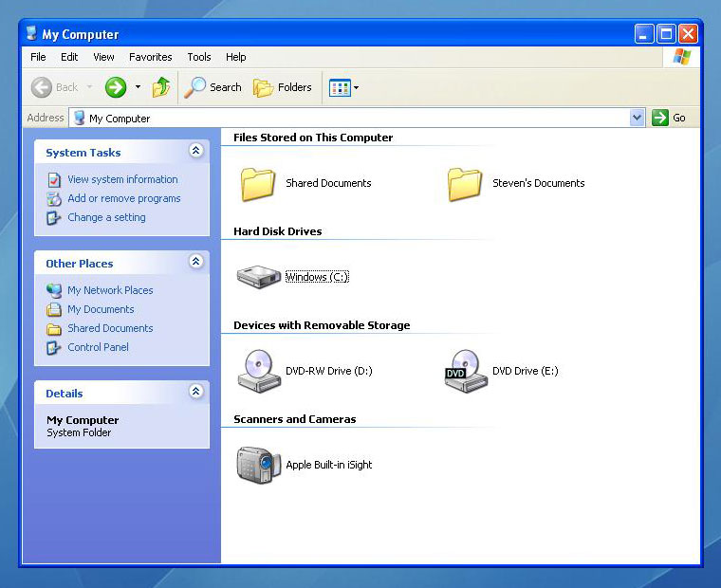The height and width of the screenshot is (588, 721).
Task: Click the Shared Documents main pane label
Action: pos(328,183)
